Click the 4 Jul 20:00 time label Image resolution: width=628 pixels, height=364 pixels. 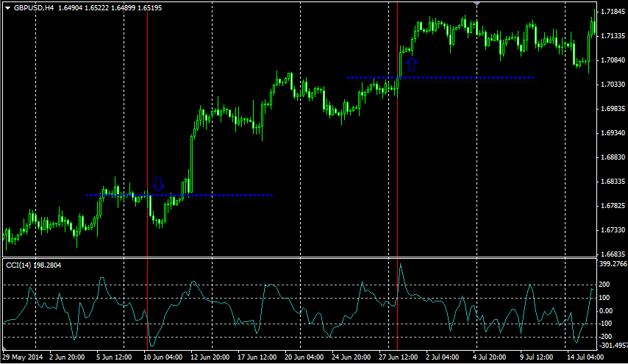[490, 357]
